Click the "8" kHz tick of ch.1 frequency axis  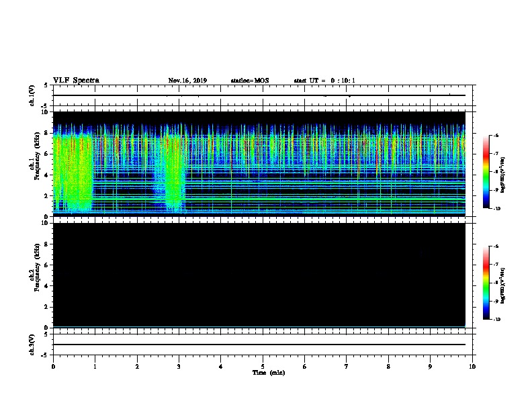(46, 133)
